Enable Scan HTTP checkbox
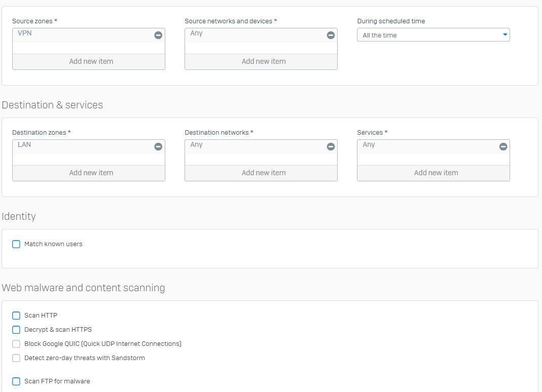 pyautogui.click(x=16, y=316)
